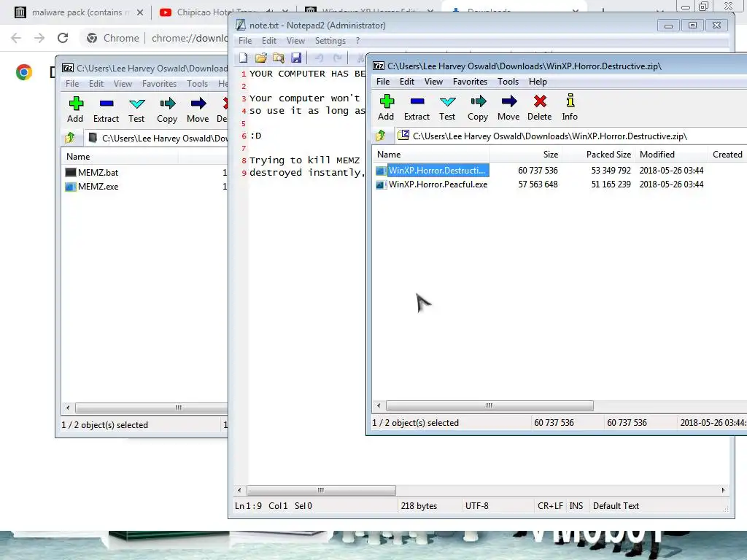
Task: Open File menu in MEMZ 7-Zip window
Action: (x=72, y=83)
